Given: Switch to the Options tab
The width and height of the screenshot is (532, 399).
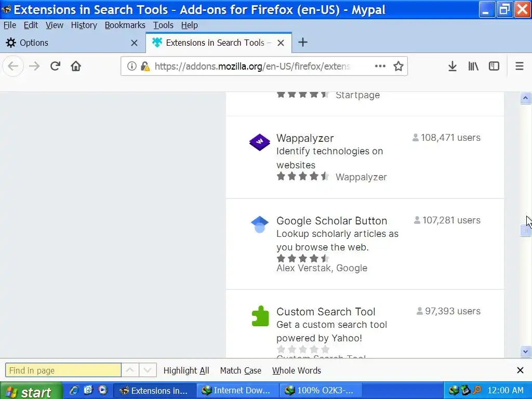Looking at the screenshot, I should coord(73,43).
